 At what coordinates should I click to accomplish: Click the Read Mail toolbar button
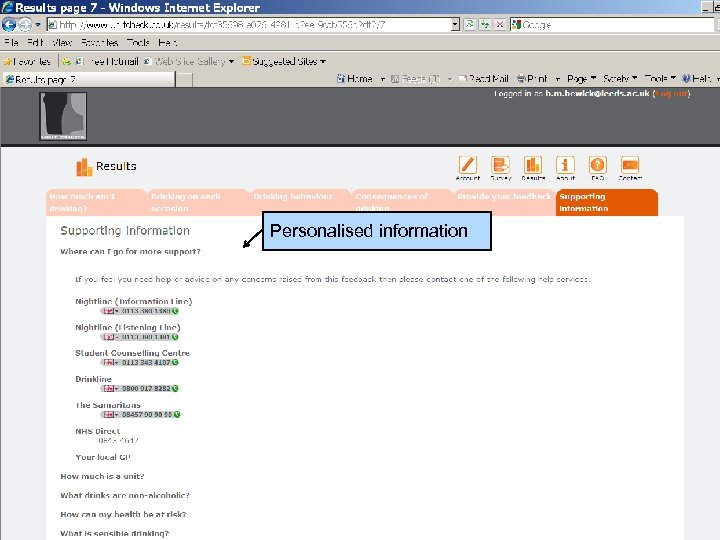(x=484, y=79)
